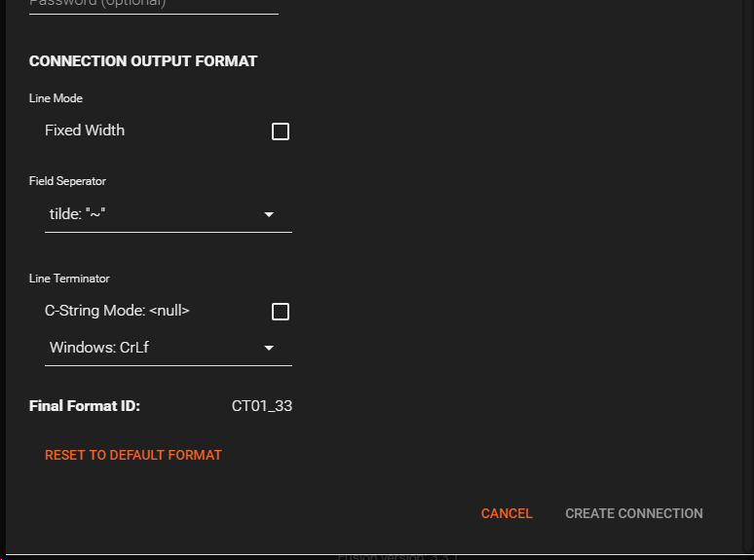Click the Create Connection button
The image size is (754, 560).
click(634, 513)
